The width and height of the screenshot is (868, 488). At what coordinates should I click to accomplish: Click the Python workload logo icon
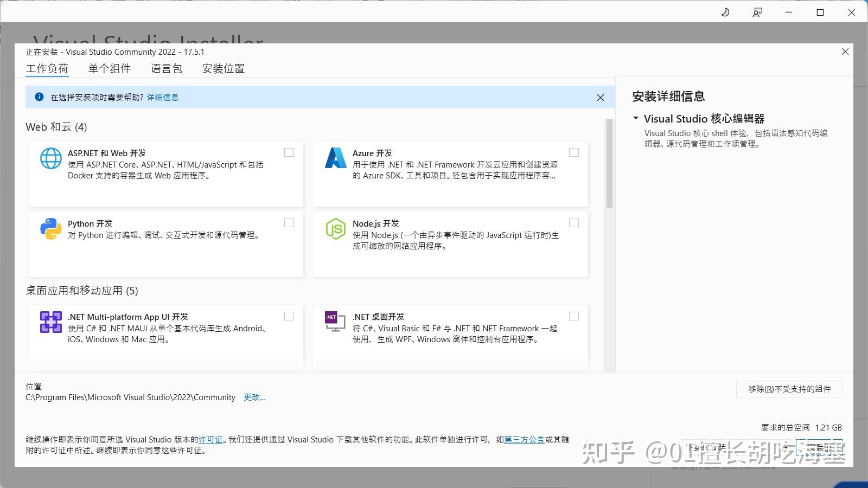click(x=51, y=229)
